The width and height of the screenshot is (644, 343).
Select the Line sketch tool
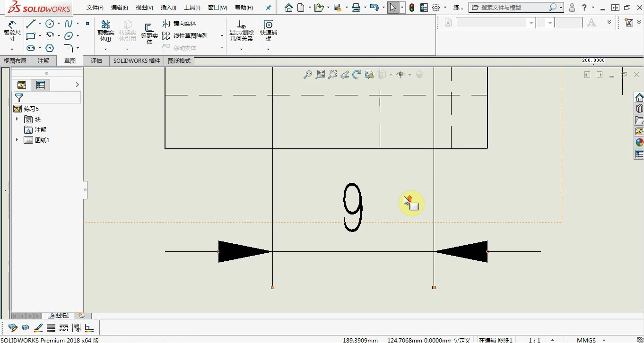pyautogui.click(x=31, y=24)
